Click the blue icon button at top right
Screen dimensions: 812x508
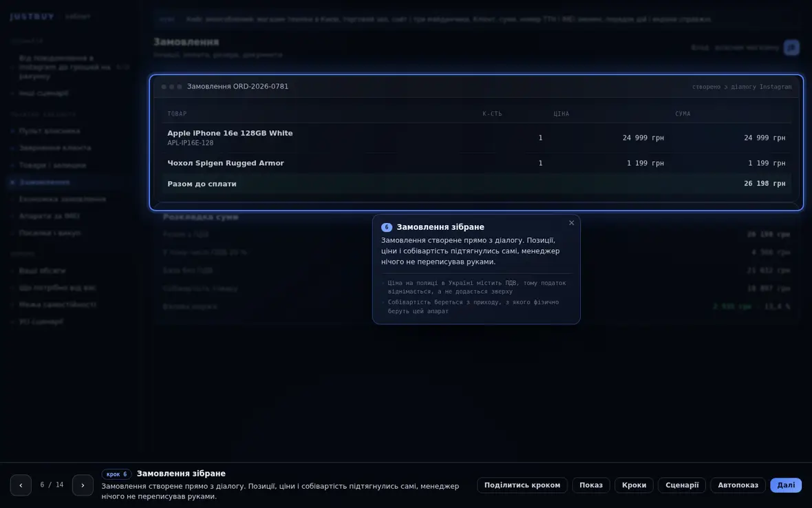tap(791, 47)
